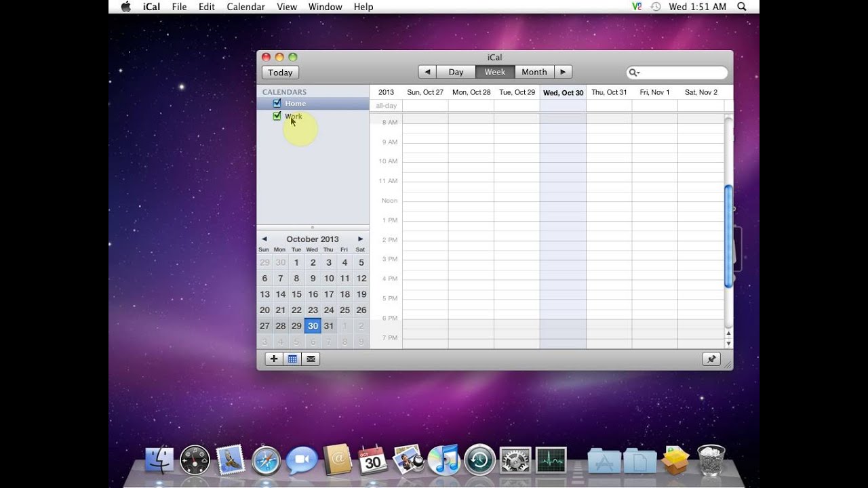Click the Mon, Oct 28 column header

[471, 92]
